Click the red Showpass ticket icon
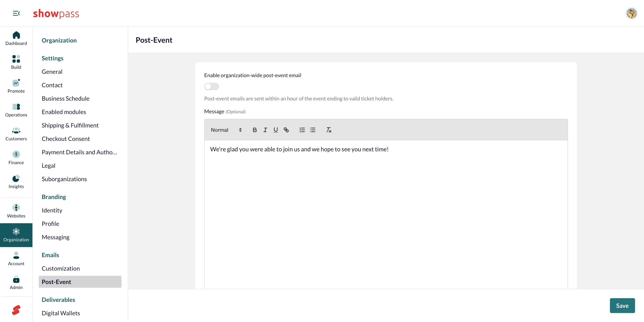 [x=16, y=310]
